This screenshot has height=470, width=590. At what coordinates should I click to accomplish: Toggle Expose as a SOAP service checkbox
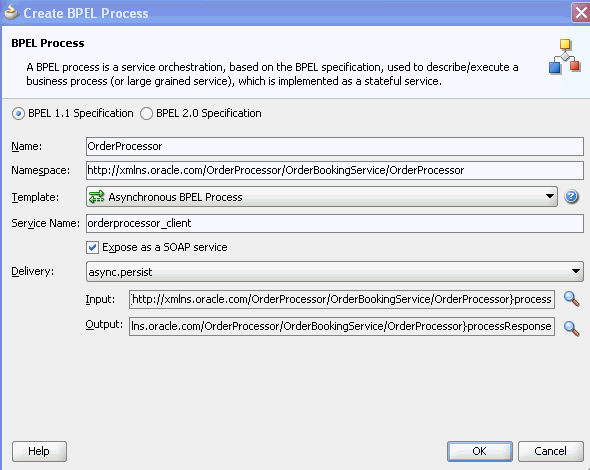93,247
